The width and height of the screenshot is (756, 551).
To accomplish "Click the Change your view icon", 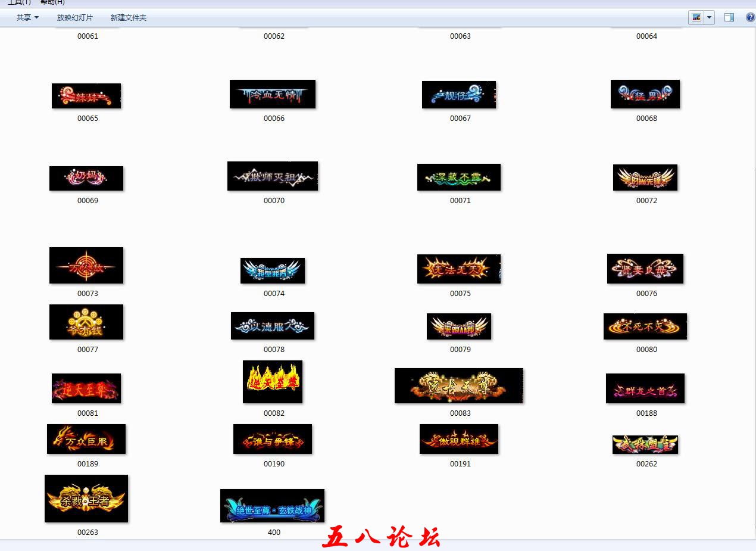I will point(696,17).
